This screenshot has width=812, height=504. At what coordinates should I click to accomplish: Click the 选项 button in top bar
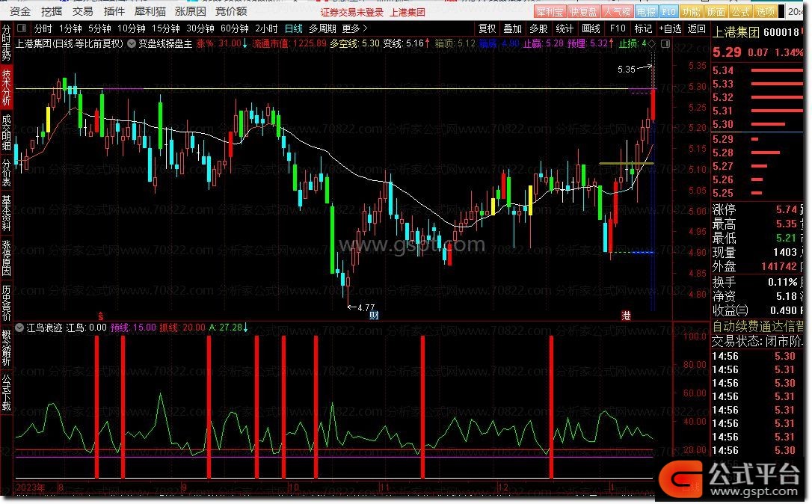(766, 11)
